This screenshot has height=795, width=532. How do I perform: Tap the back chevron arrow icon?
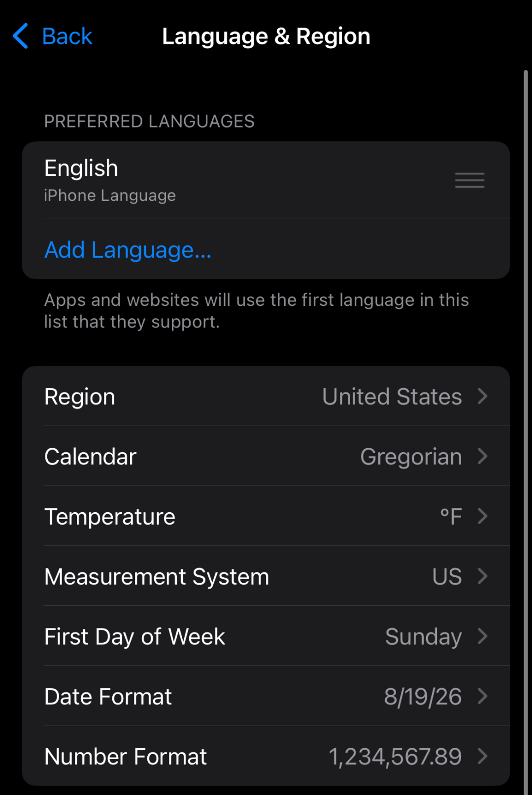21,36
